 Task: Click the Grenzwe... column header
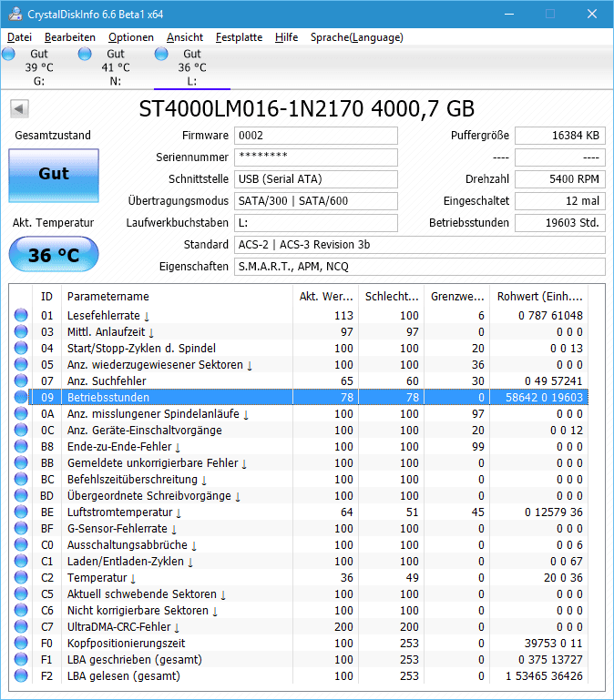pos(457,297)
